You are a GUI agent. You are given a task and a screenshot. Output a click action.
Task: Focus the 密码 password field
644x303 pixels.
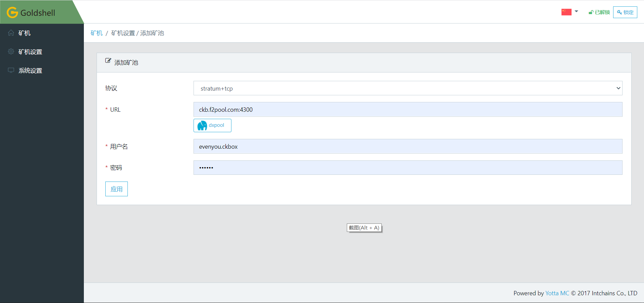(x=408, y=167)
